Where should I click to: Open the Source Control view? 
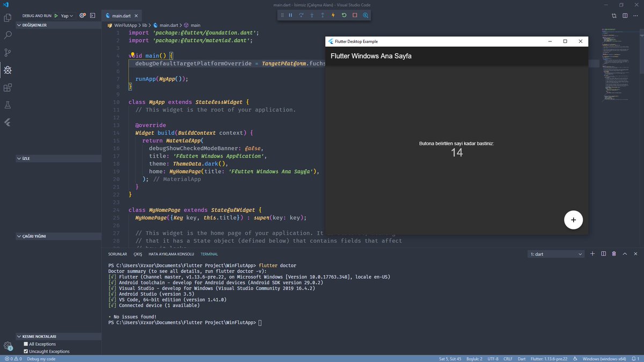click(x=8, y=53)
